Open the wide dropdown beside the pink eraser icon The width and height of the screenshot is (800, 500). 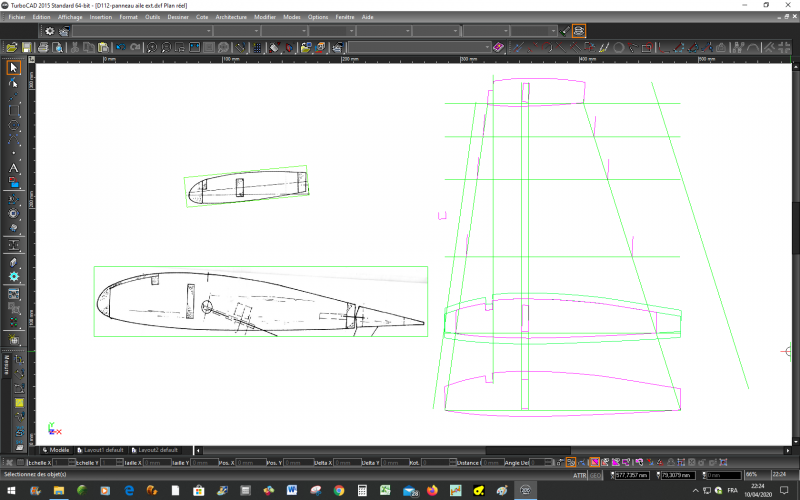pyautogui.click(x=420, y=47)
